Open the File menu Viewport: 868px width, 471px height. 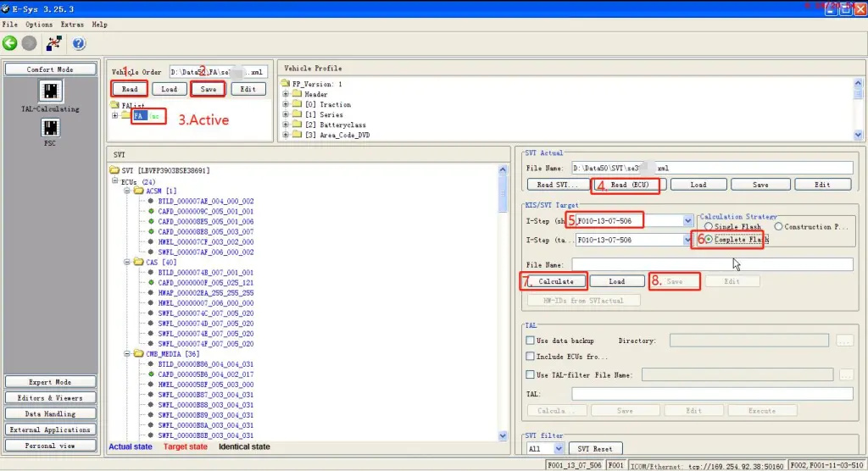tap(10, 25)
